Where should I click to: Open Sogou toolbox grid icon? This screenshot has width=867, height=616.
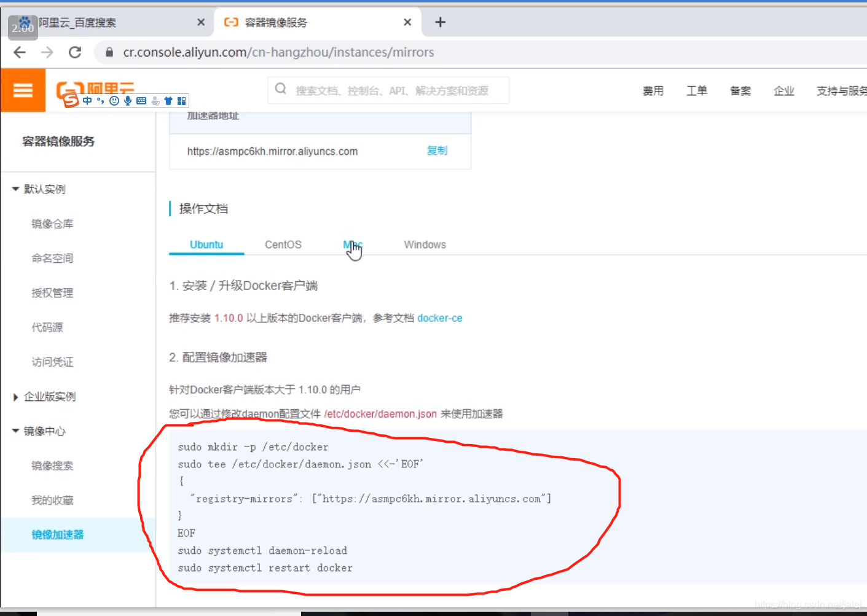182,101
